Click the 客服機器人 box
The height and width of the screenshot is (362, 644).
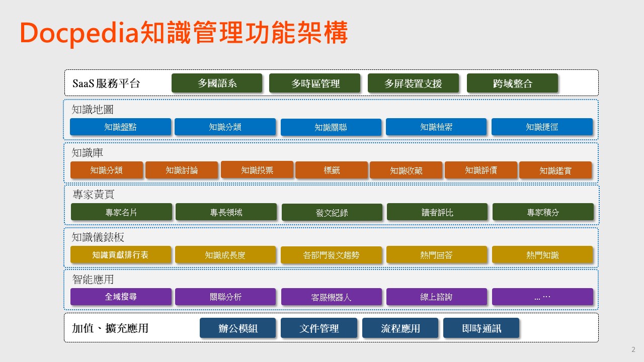(x=332, y=297)
